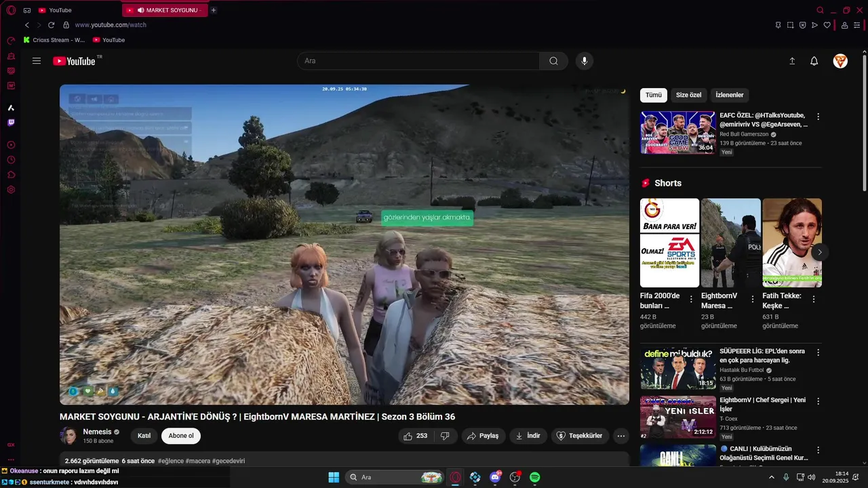868x488 pixels.
Task: Select the Tümü filter chip
Action: (x=654, y=95)
